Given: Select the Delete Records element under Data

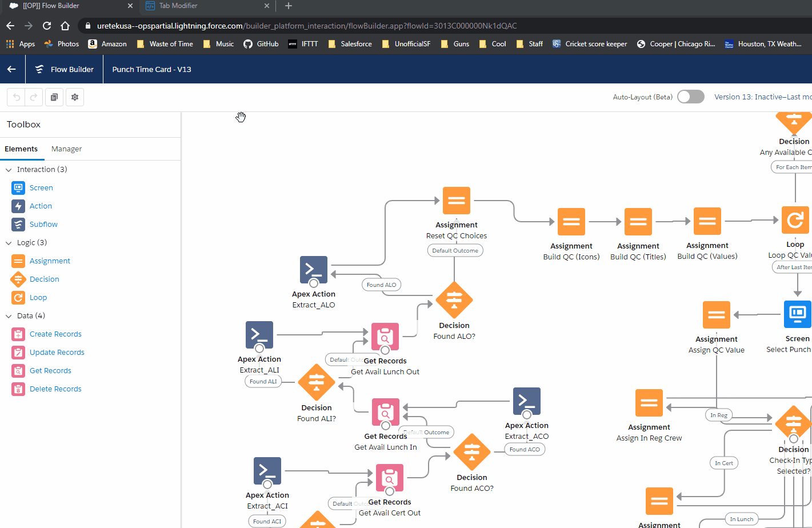Looking at the screenshot, I should click(x=55, y=389).
